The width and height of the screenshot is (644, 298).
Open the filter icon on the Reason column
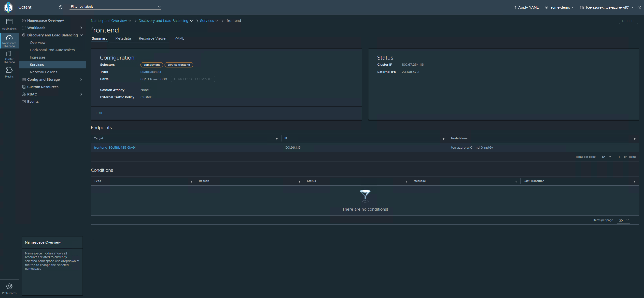click(x=299, y=181)
